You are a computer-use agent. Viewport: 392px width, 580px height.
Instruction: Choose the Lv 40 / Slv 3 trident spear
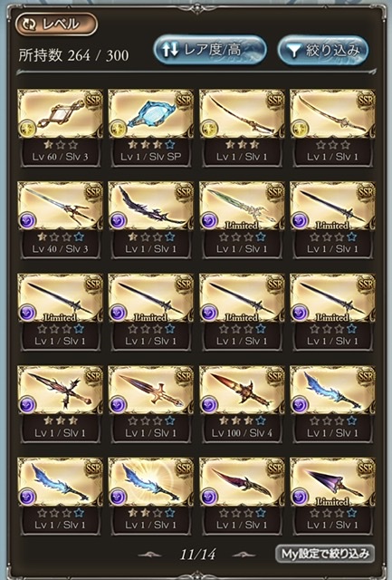(61, 219)
